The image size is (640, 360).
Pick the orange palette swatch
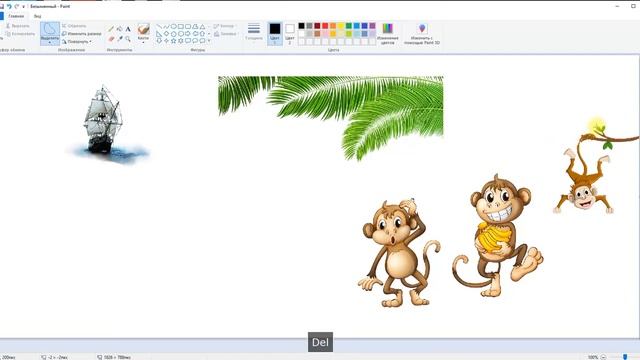(x=333, y=26)
